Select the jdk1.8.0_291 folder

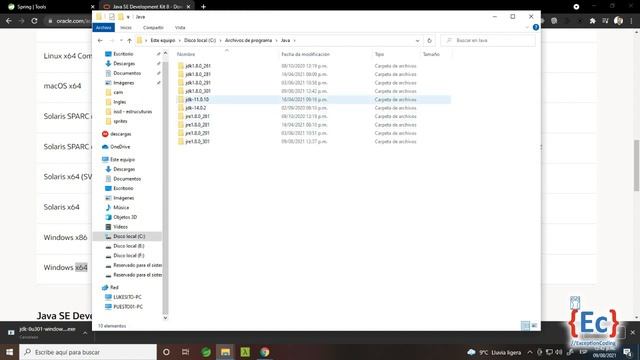[198, 83]
